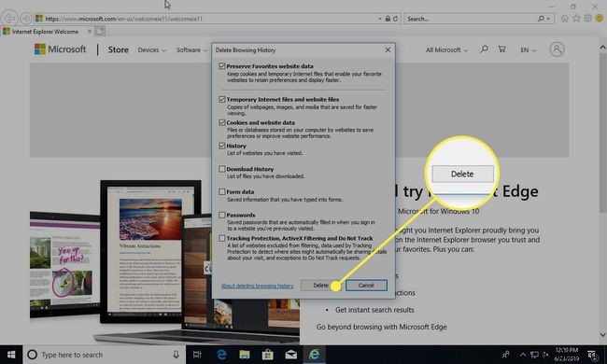The height and width of the screenshot is (364, 607).
Task: Click the volume icon in system tray
Action: [546, 355]
